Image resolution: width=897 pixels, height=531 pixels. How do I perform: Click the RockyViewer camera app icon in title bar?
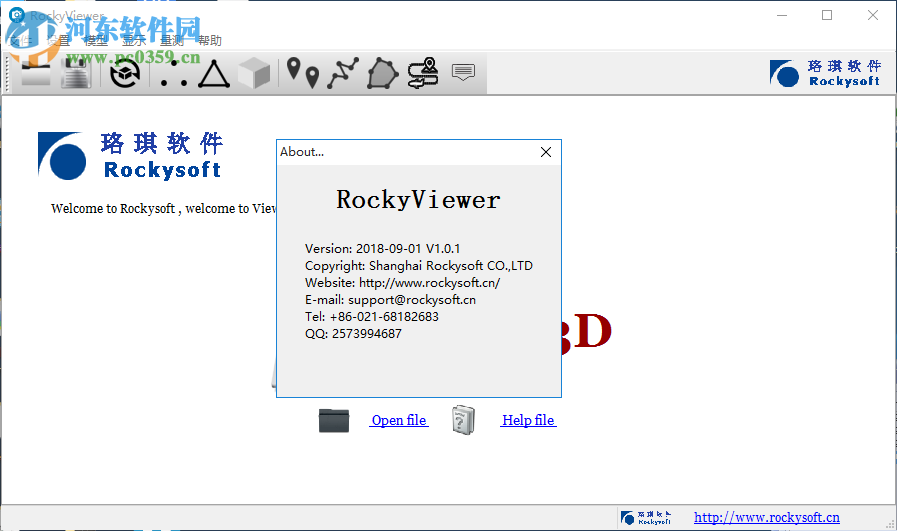(17, 15)
